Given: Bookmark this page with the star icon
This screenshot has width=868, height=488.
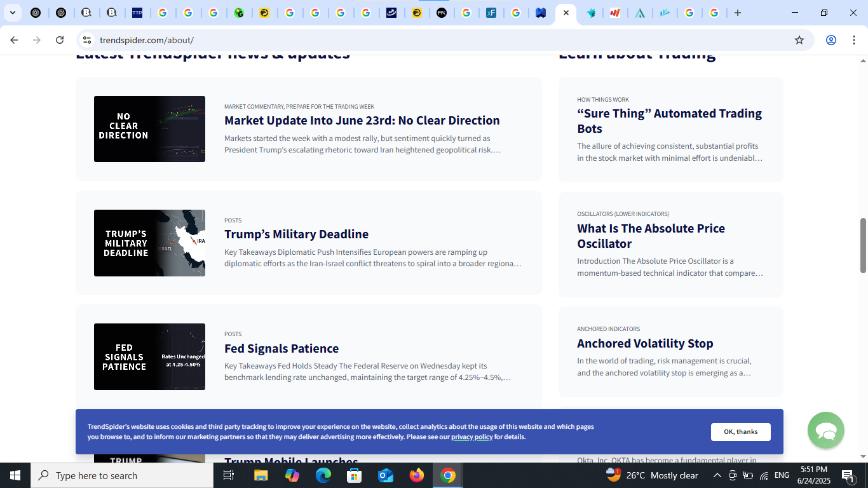Looking at the screenshot, I should tap(799, 40).
